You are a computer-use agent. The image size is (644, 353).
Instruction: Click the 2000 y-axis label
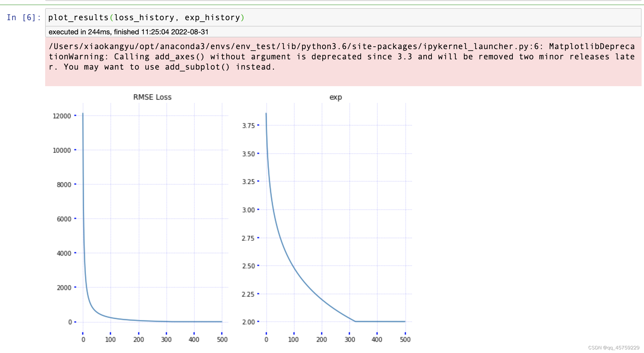(64, 288)
